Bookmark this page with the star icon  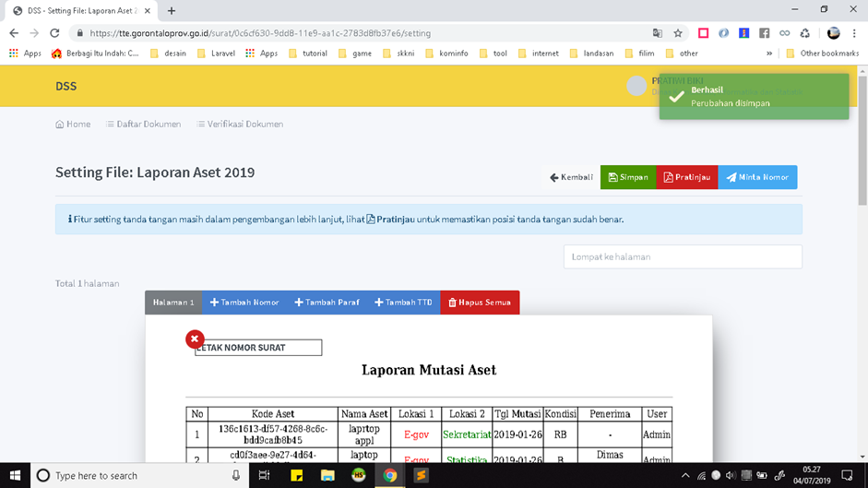[678, 33]
